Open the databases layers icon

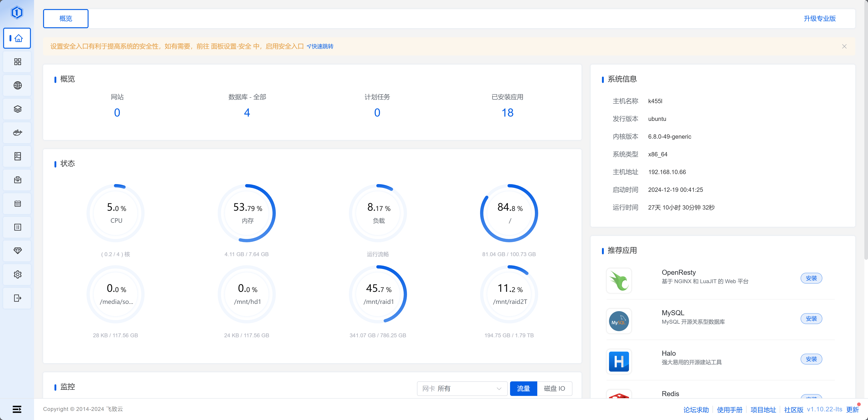tap(17, 109)
